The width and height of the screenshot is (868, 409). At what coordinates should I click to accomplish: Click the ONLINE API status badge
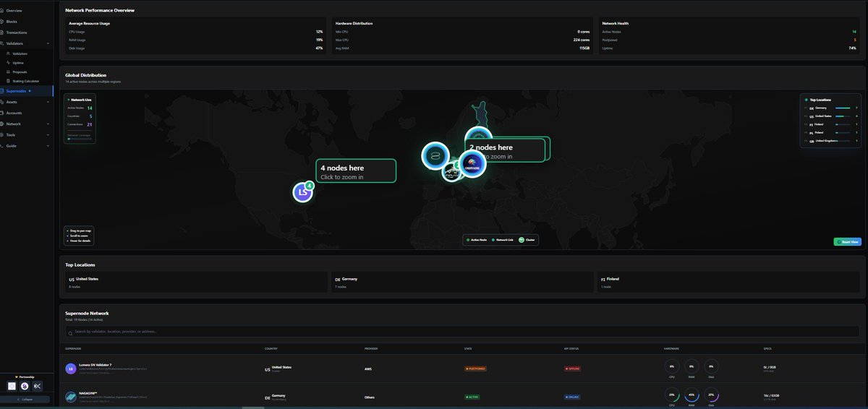(x=573, y=397)
